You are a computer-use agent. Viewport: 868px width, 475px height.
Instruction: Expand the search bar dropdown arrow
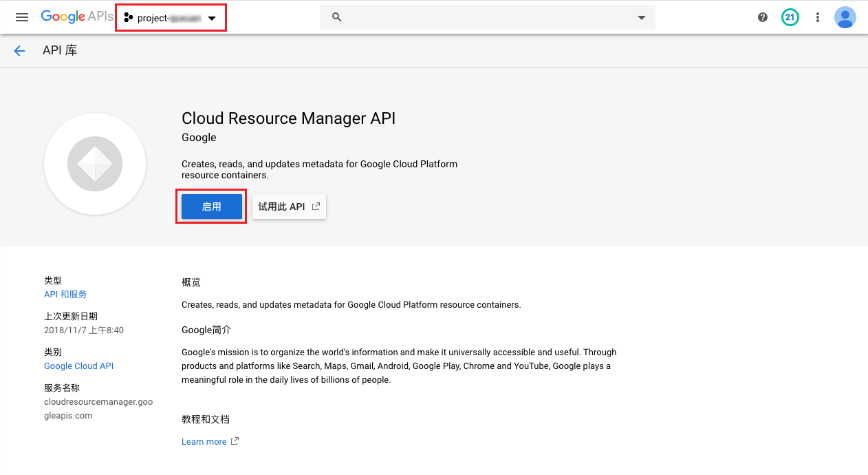641,18
